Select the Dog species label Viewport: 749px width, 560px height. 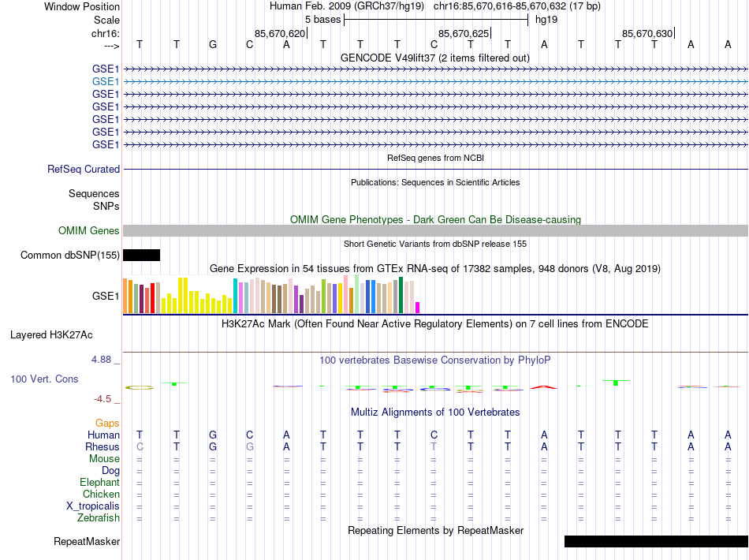point(110,471)
